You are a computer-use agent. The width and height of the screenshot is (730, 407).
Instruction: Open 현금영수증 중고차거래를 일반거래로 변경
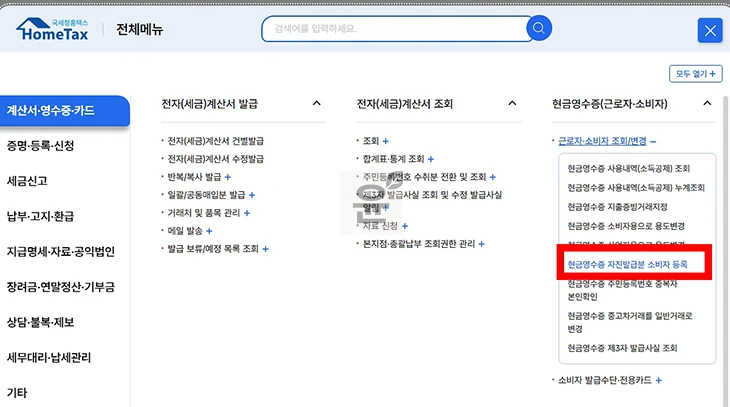click(x=629, y=322)
